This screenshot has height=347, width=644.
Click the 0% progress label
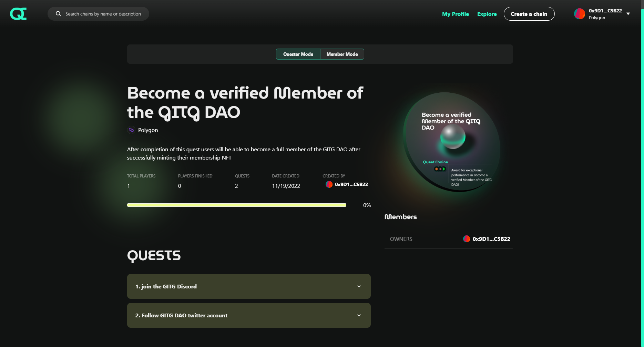click(367, 205)
